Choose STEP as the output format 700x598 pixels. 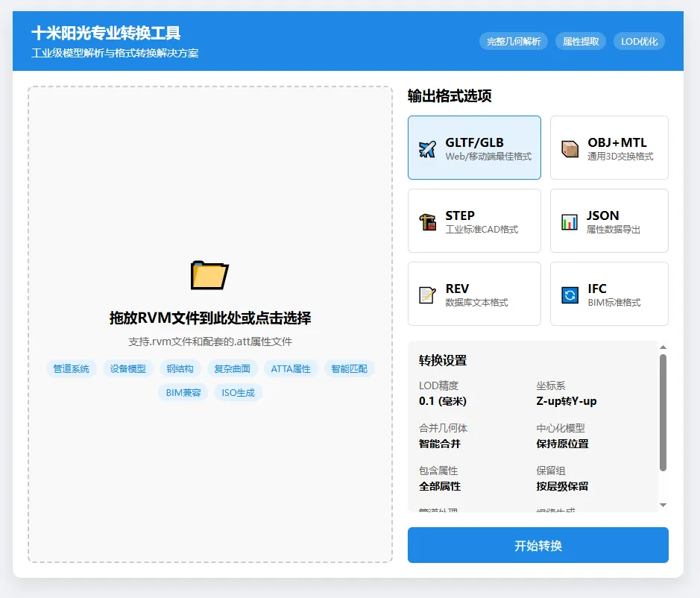click(x=474, y=220)
